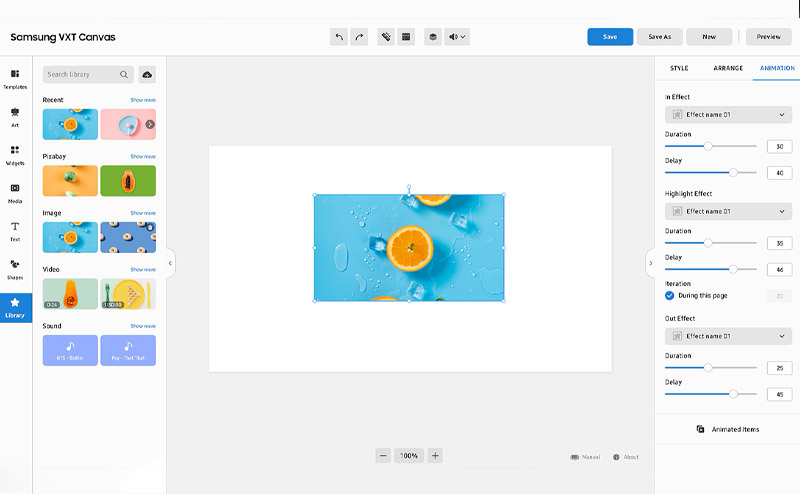This screenshot has height=494, width=800.
Task: Open the Highlight Effect dropdown
Action: (x=728, y=212)
